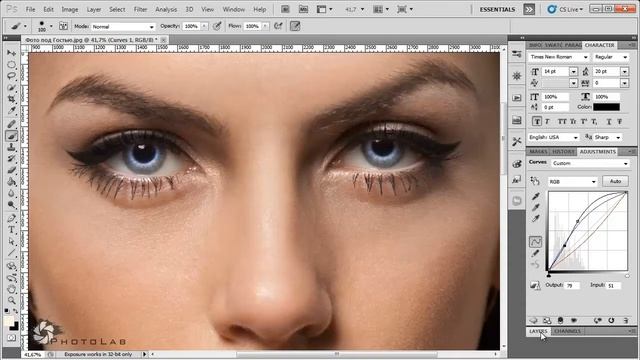Click the text Color swatch
The image size is (640, 360).
point(606,107)
